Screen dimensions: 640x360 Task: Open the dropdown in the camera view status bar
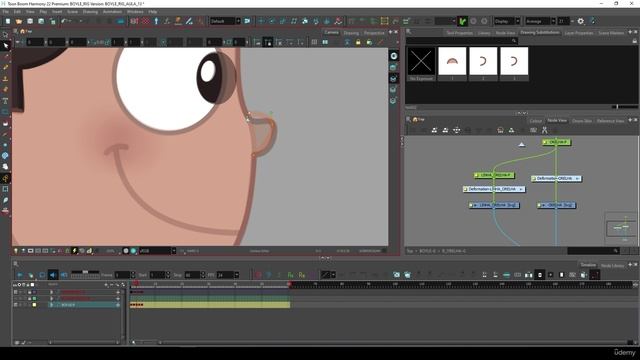pyautogui.click(x=158, y=251)
